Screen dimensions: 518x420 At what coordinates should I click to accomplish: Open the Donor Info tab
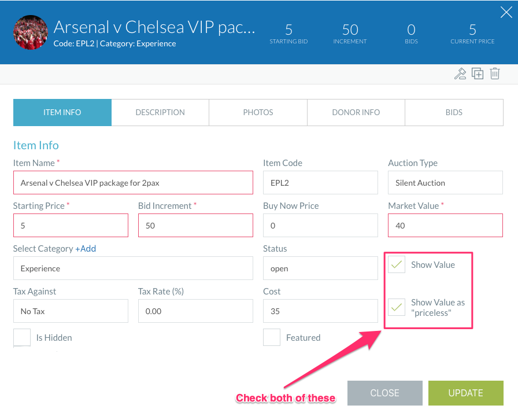pyautogui.click(x=356, y=112)
